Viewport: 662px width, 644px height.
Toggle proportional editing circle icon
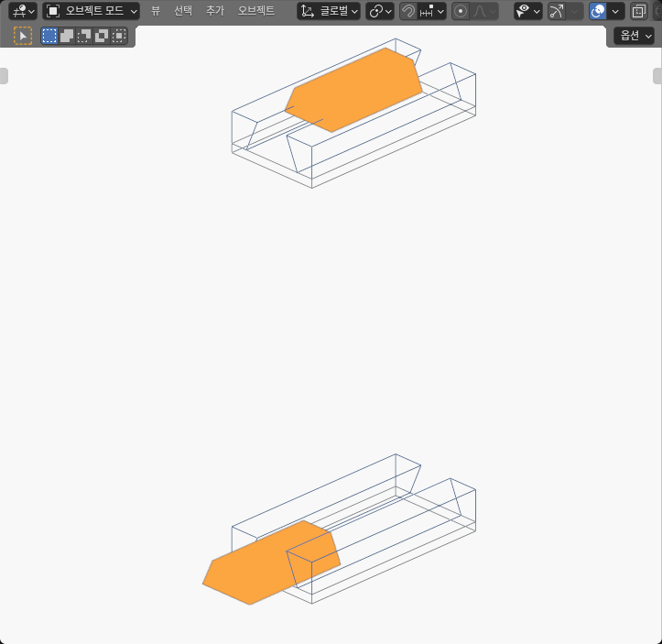coord(461,11)
